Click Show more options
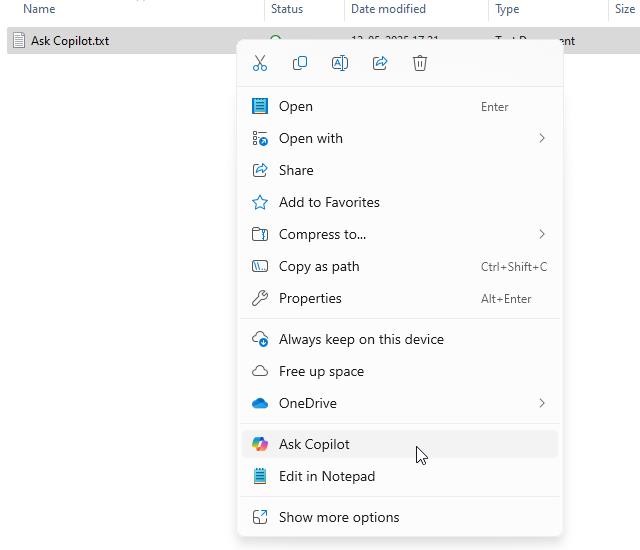 coord(400,517)
